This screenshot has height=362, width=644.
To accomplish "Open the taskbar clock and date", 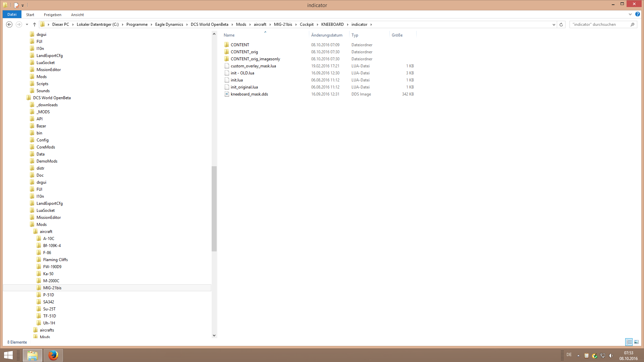I will [628, 356].
